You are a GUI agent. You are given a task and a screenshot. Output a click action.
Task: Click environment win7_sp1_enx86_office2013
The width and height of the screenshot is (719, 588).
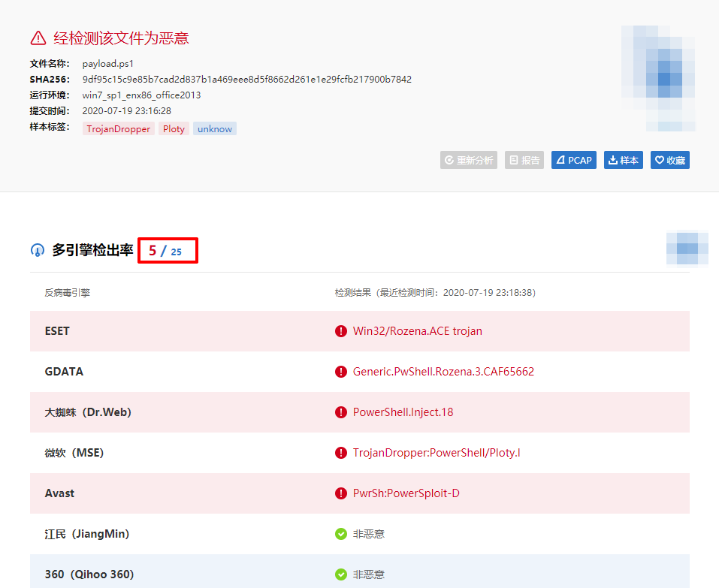(141, 95)
